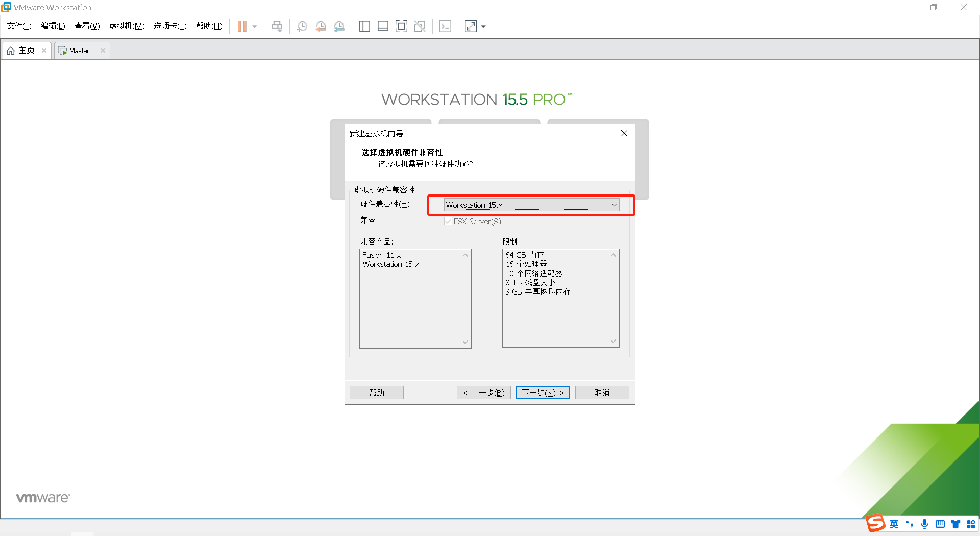The width and height of the screenshot is (980, 536).
Task: Click the Unity mode icon
Action: 420,27
